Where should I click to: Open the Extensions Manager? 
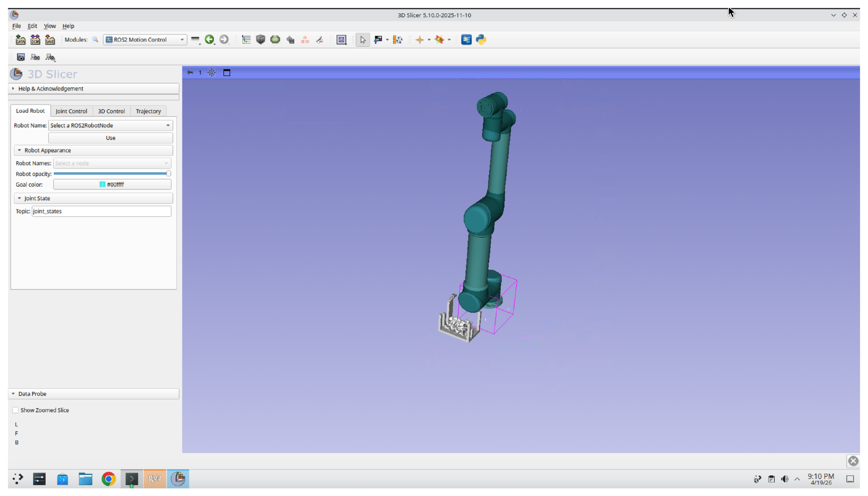coord(466,39)
